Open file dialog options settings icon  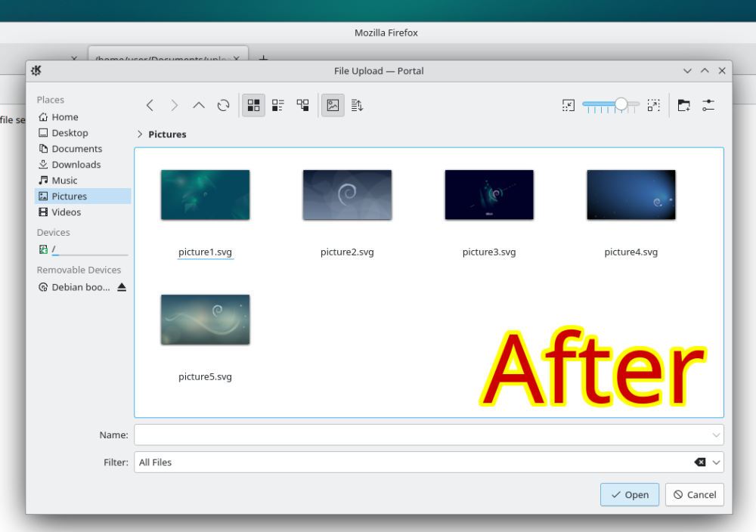point(708,106)
